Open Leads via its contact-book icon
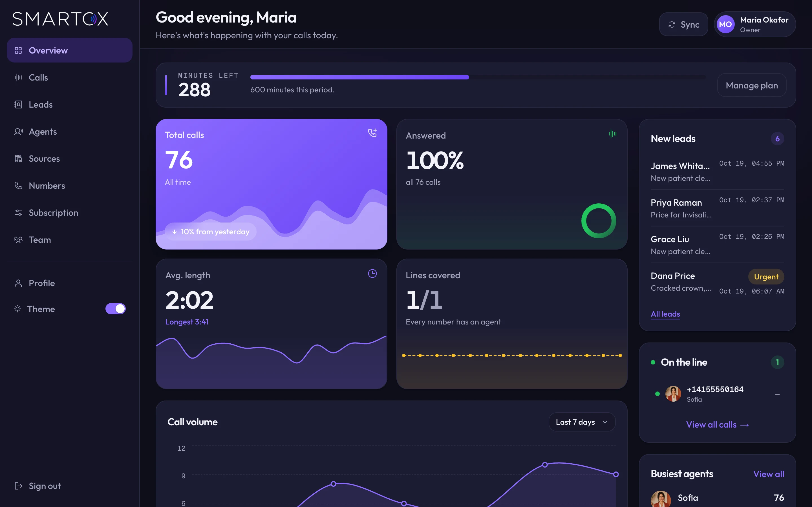This screenshot has height=507, width=812. [x=18, y=104]
